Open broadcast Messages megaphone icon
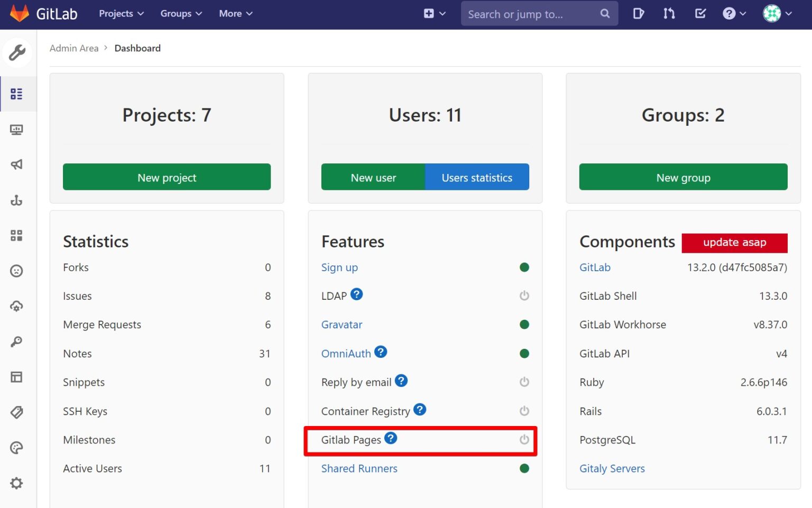The width and height of the screenshot is (812, 508). tap(17, 164)
